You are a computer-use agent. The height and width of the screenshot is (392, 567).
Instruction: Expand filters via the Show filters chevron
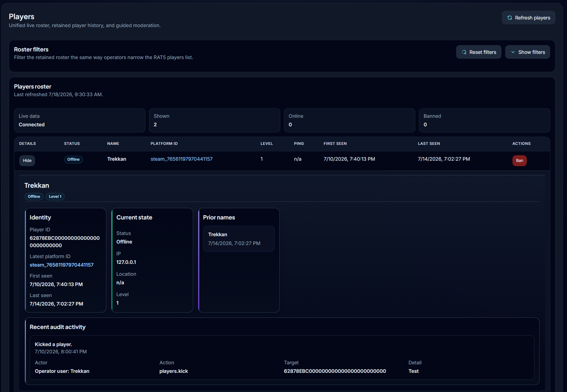(x=513, y=52)
